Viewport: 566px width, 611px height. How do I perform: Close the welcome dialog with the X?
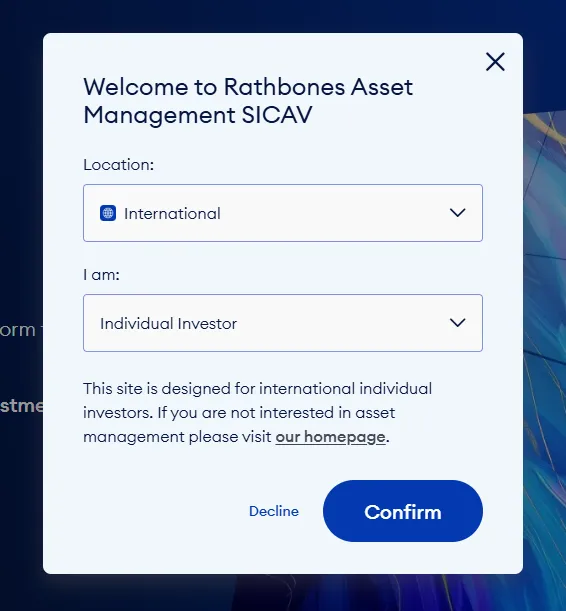point(495,62)
